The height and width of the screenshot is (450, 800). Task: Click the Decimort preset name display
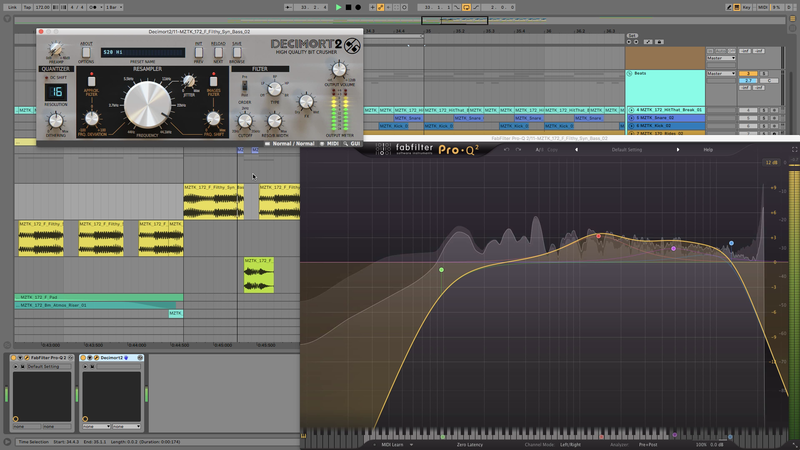coord(143,52)
